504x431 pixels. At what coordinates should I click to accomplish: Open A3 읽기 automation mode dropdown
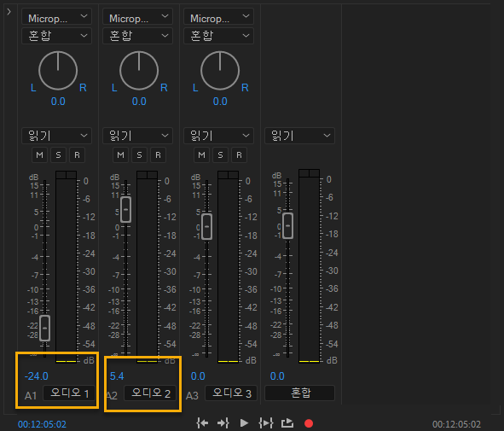pyautogui.click(x=218, y=136)
